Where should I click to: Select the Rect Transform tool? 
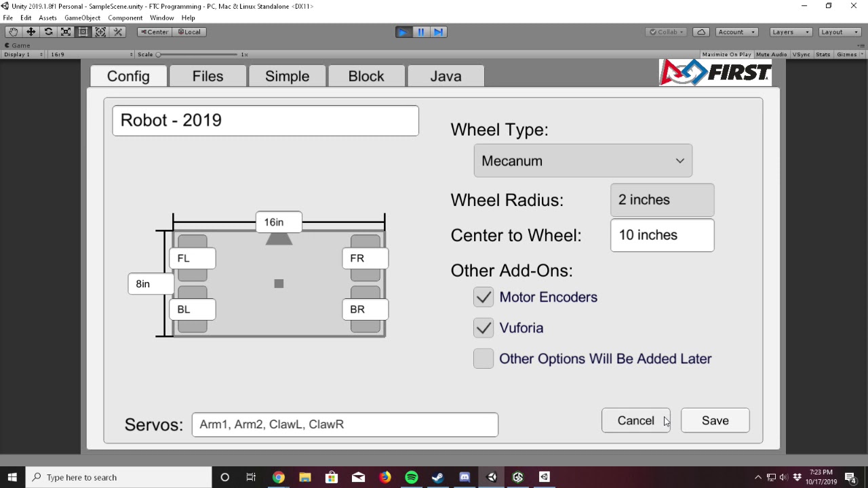tap(83, 32)
